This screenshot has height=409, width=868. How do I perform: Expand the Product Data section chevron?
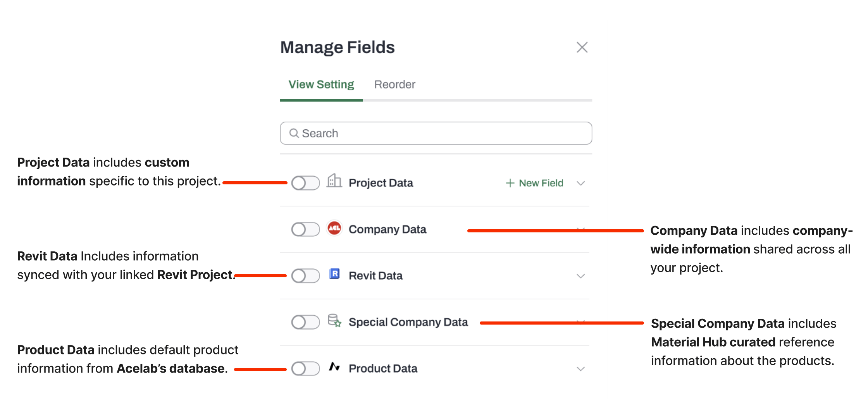[x=580, y=369]
